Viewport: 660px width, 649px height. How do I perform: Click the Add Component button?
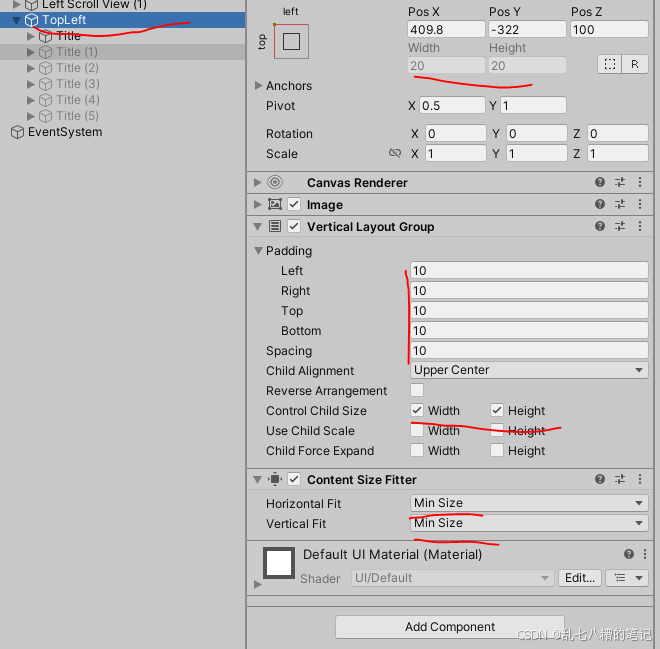click(x=450, y=627)
